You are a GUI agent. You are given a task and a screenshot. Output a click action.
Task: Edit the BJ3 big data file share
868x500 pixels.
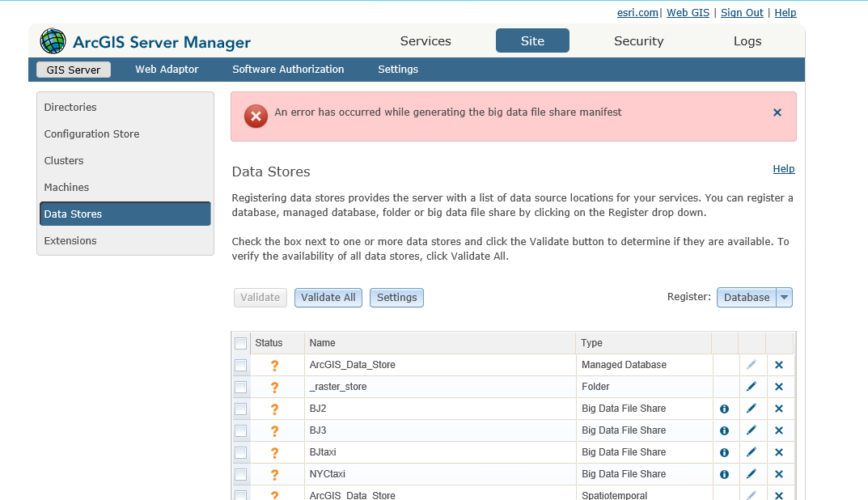coord(752,430)
